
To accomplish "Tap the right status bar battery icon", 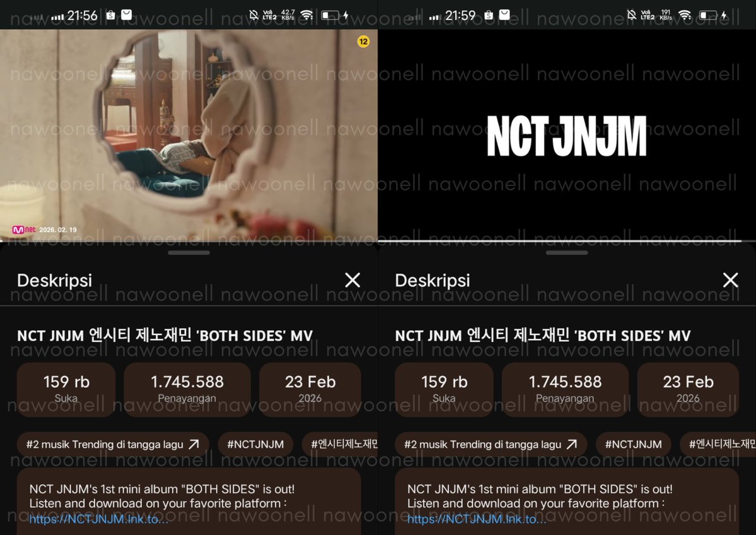I will point(708,15).
